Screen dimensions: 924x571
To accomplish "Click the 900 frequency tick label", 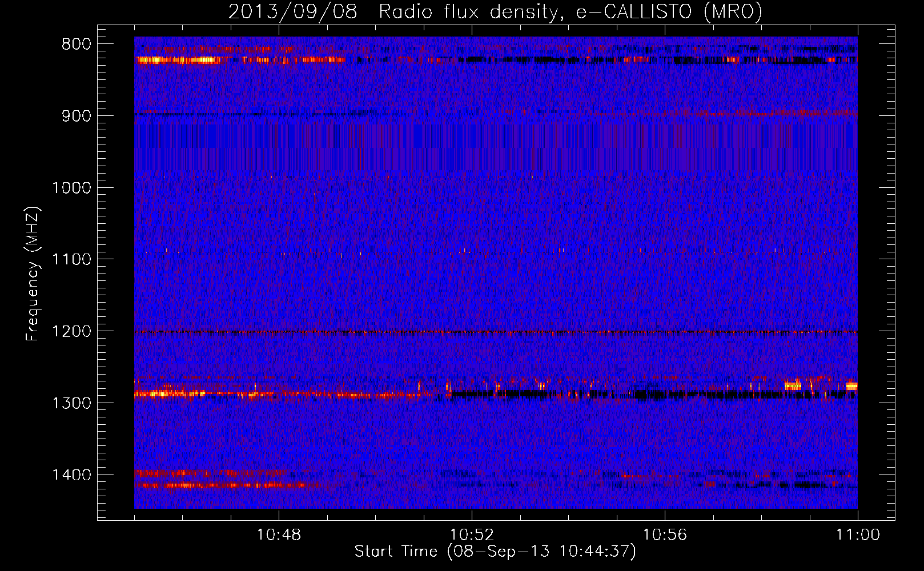I will coord(76,116).
